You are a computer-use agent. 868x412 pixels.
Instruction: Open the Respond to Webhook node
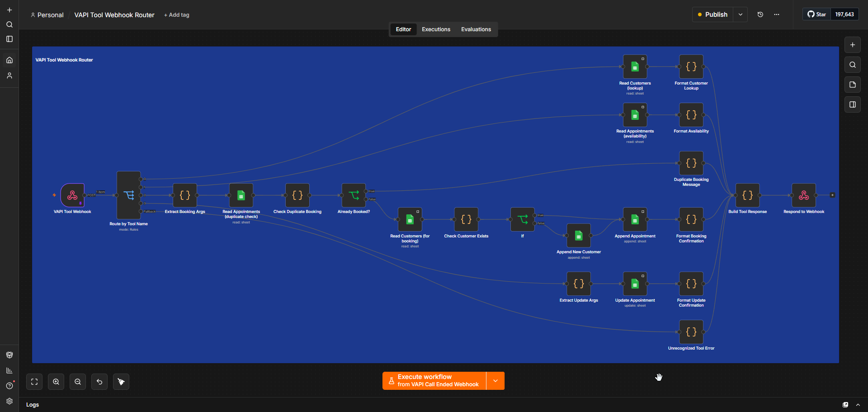point(804,195)
